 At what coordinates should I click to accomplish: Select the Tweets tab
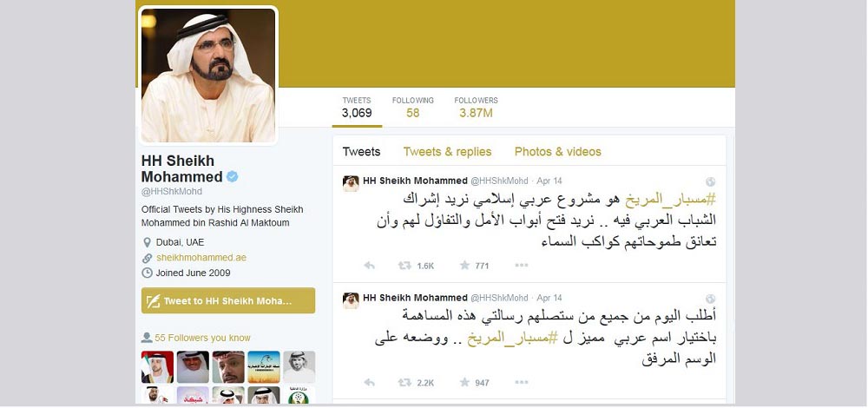click(361, 152)
